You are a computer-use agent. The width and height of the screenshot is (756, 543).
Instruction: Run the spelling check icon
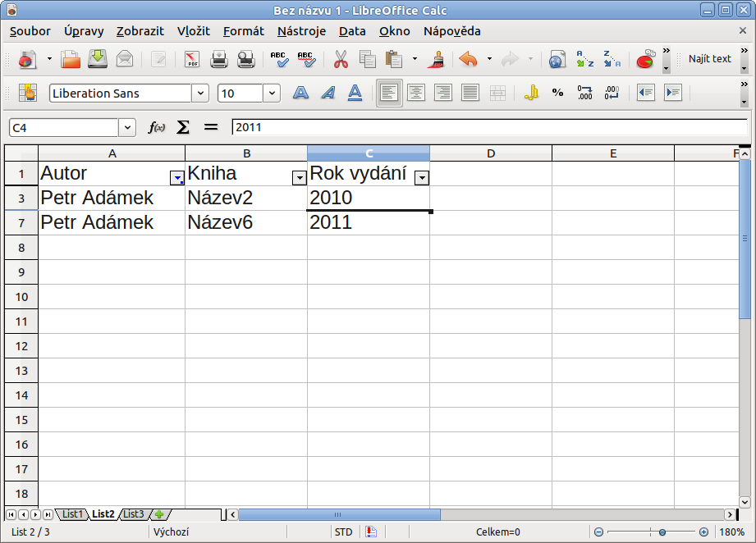pyautogui.click(x=279, y=59)
